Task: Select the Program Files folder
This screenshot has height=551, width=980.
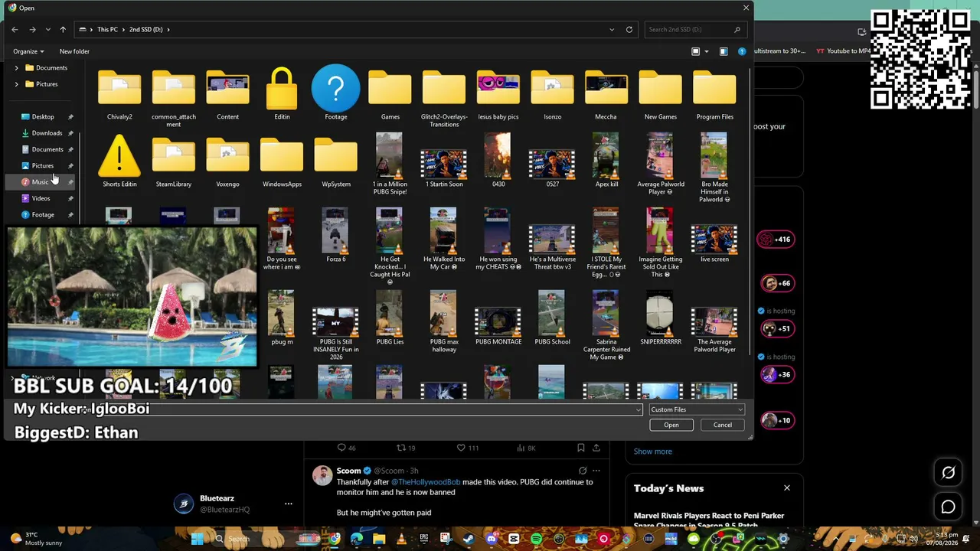Action: point(715,95)
